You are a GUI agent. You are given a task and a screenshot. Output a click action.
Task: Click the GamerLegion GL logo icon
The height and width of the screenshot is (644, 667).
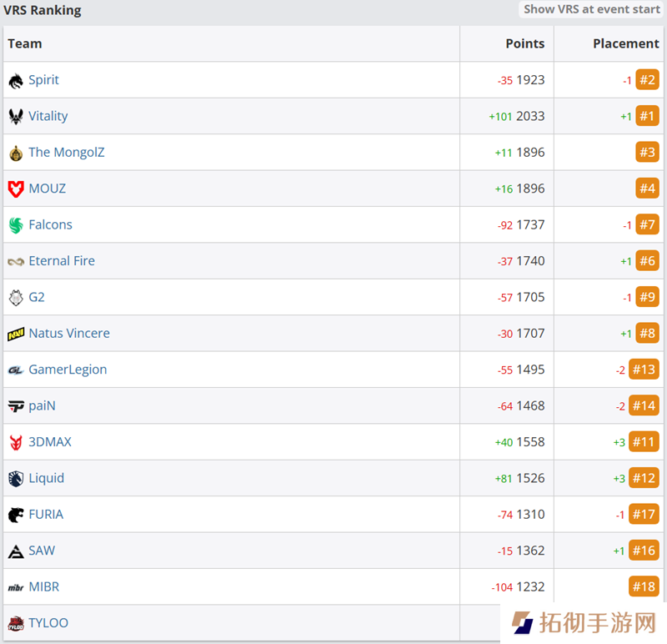[x=16, y=370]
